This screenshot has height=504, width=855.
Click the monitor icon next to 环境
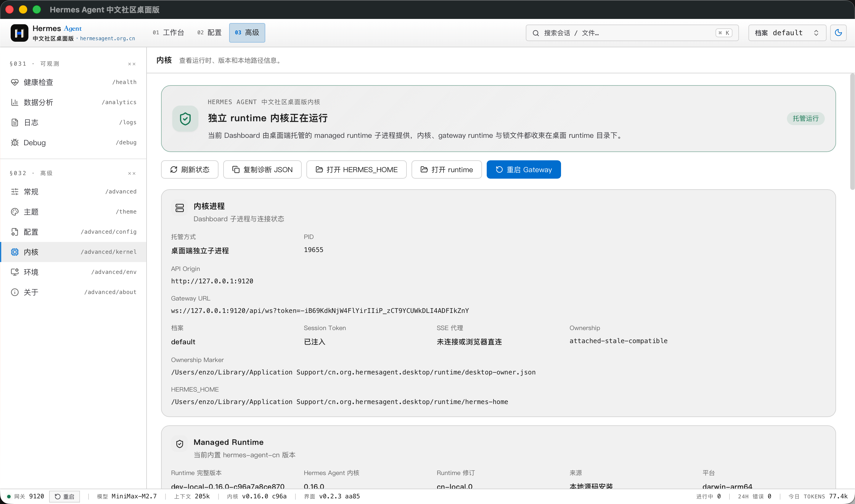pyautogui.click(x=15, y=272)
